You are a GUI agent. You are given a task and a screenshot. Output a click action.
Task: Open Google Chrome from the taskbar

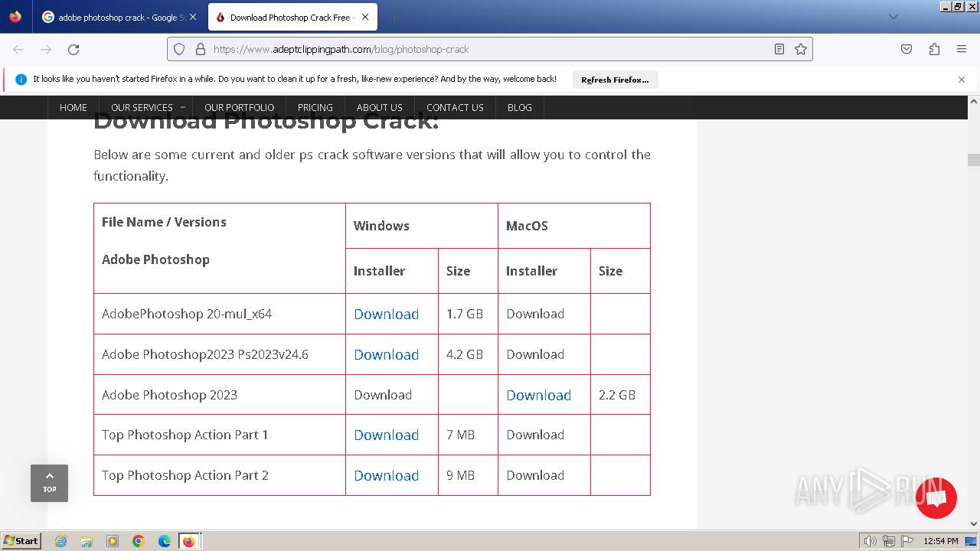139,541
